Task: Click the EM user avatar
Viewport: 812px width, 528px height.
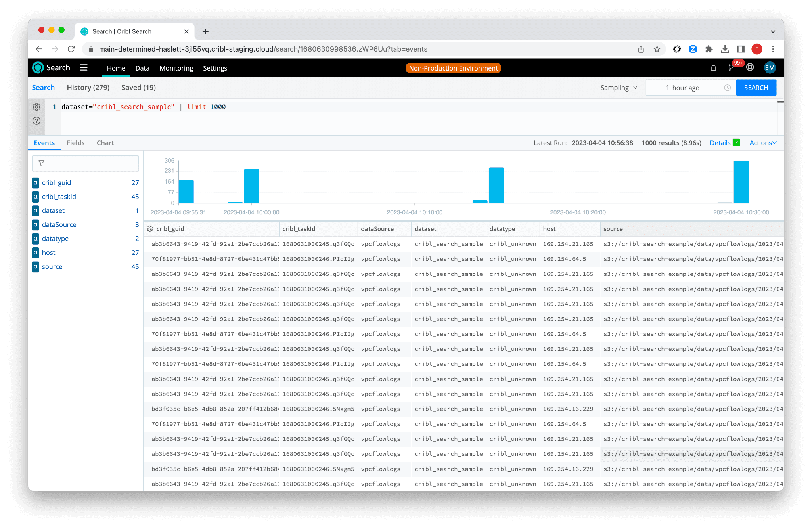Action: tap(770, 68)
